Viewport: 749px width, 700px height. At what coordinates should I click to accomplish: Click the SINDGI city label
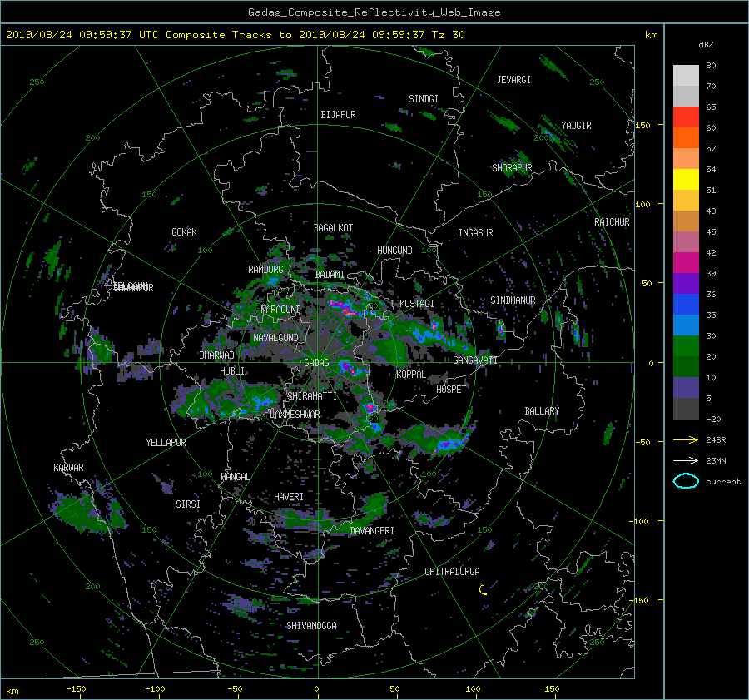pos(424,99)
